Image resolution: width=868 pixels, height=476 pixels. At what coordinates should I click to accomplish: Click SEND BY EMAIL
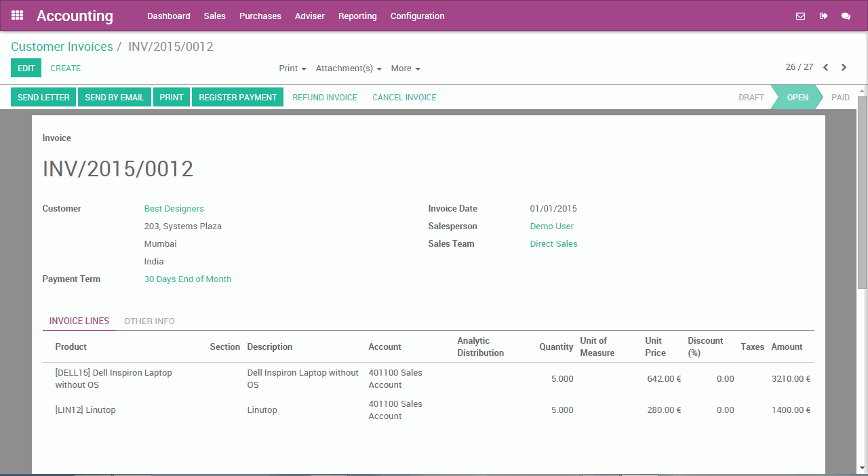point(114,97)
